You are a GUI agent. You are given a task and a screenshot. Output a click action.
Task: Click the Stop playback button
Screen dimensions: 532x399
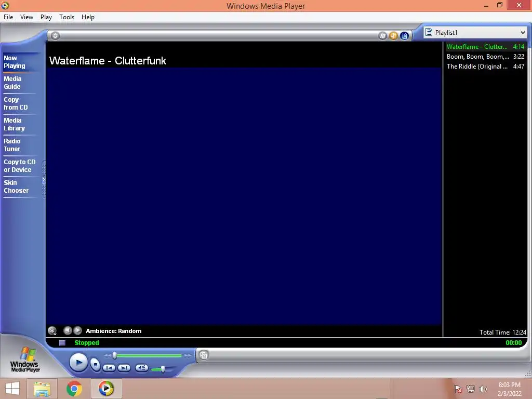point(96,365)
